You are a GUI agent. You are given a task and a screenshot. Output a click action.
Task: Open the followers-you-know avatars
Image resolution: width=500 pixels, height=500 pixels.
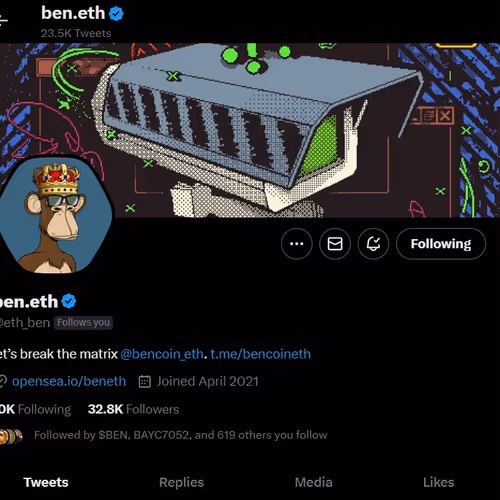click(x=11, y=436)
